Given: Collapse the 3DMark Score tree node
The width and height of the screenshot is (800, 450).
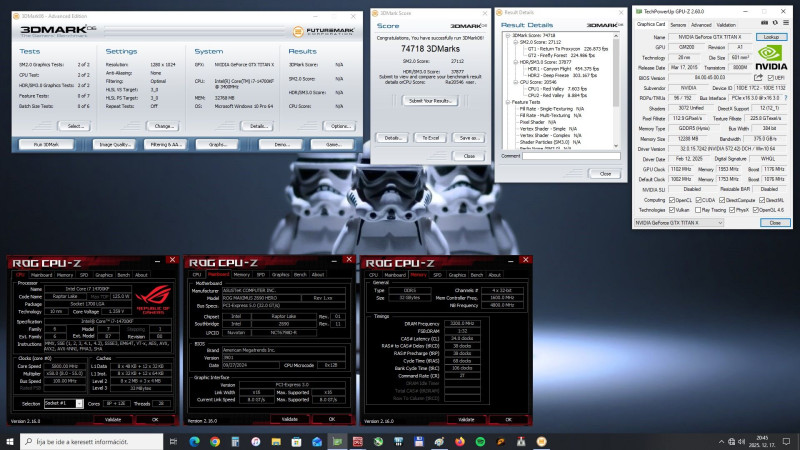Looking at the screenshot, I should [x=508, y=36].
